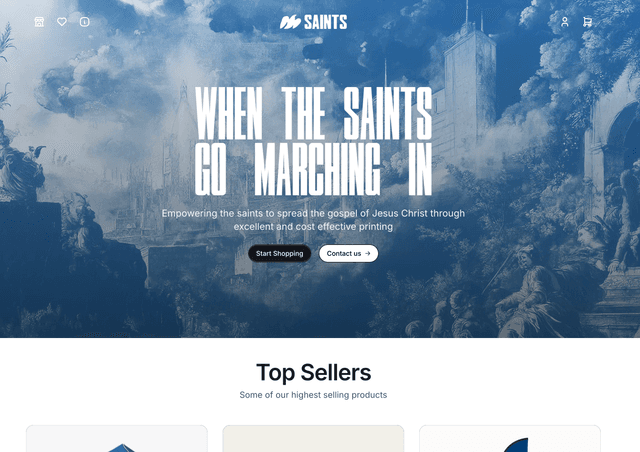Image resolution: width=640 pixels, height=452 pixels.
Task: Click the arrow inside Contact us button
Action: 368,254
